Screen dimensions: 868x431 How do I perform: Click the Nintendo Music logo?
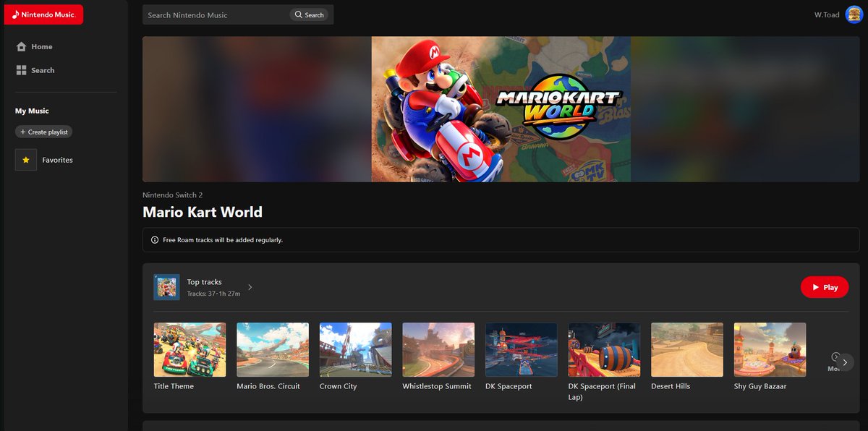(x=44, y=14)
